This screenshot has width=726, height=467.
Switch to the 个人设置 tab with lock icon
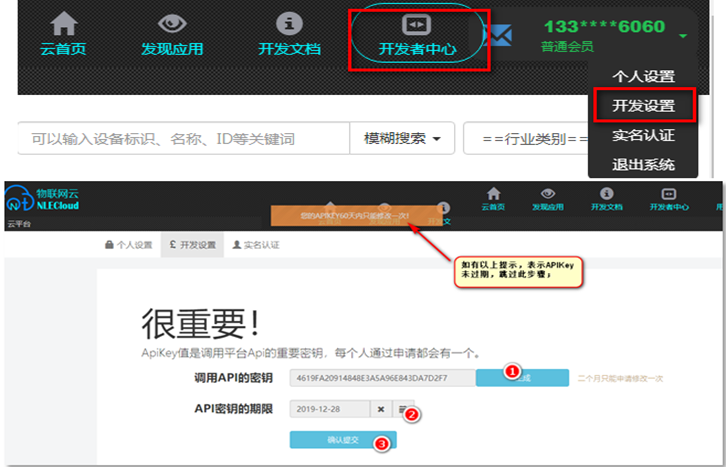(129, 245)
